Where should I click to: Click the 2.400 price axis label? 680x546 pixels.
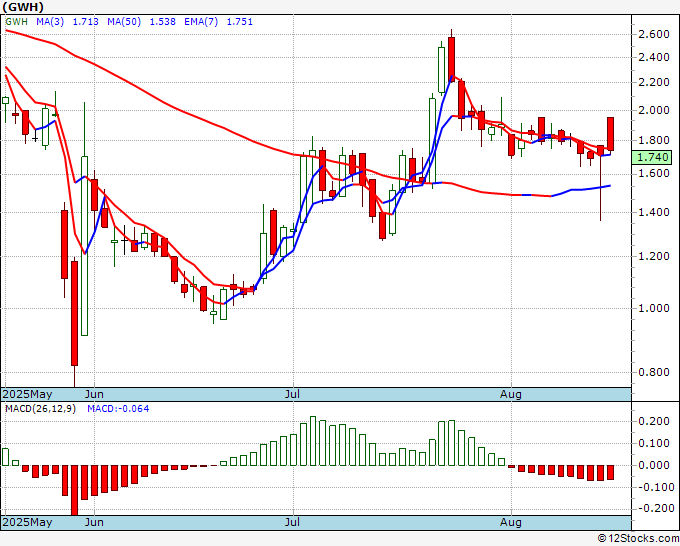(654, 57)
